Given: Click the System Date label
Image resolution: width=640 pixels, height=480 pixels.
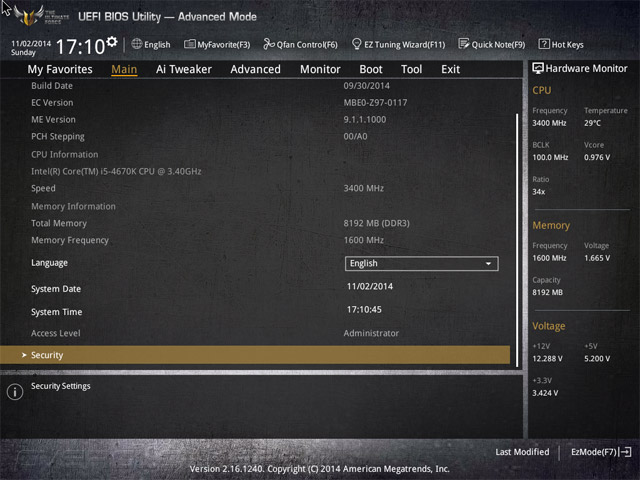Looking at the screenshot, I should [56, 289].
